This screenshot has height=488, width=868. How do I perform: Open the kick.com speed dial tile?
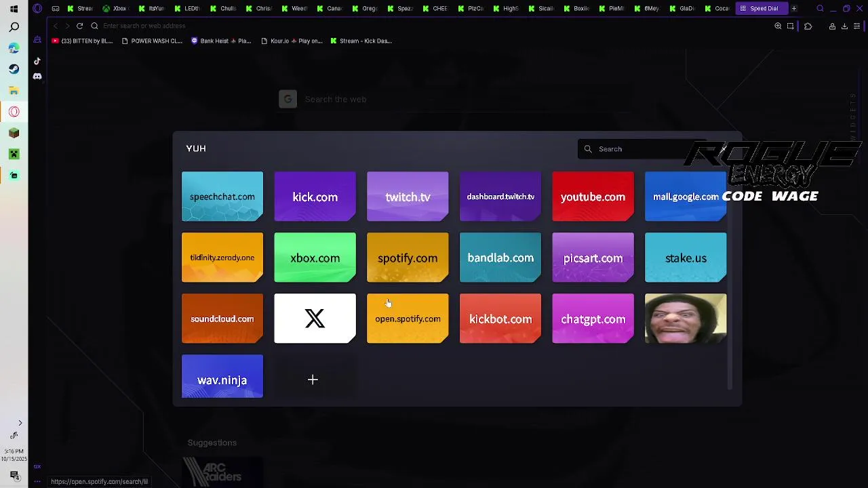315,197
